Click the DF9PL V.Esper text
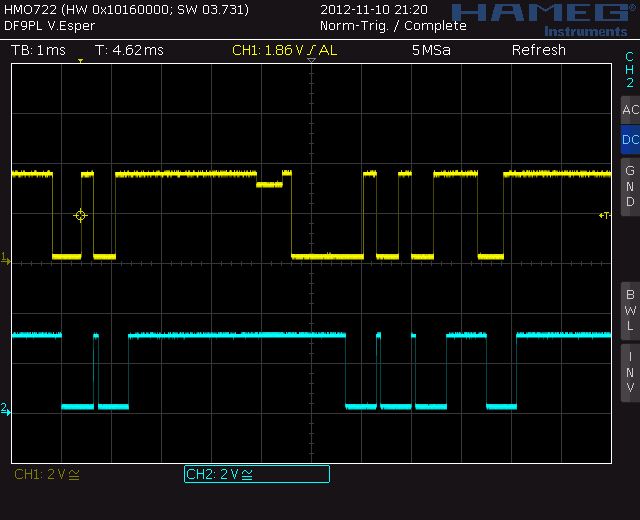640x520 pixels. pos(49,26)
